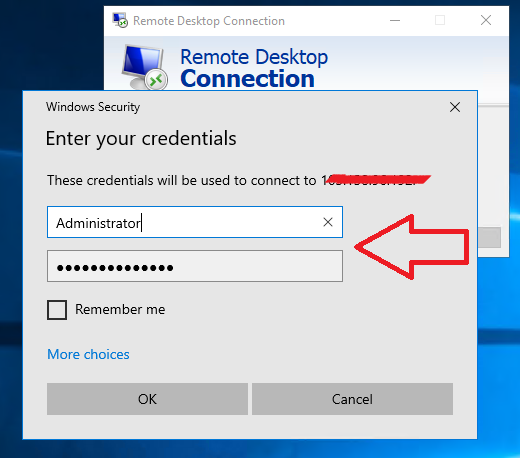Click into the password field
The height and width of the screenshot is (458, 522).
[x=195, y=266]
